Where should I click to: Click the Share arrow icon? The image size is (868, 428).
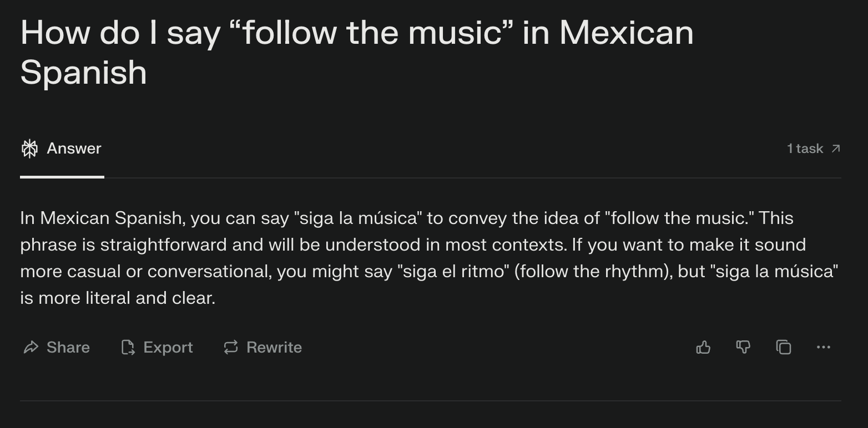tap(31, 347)
